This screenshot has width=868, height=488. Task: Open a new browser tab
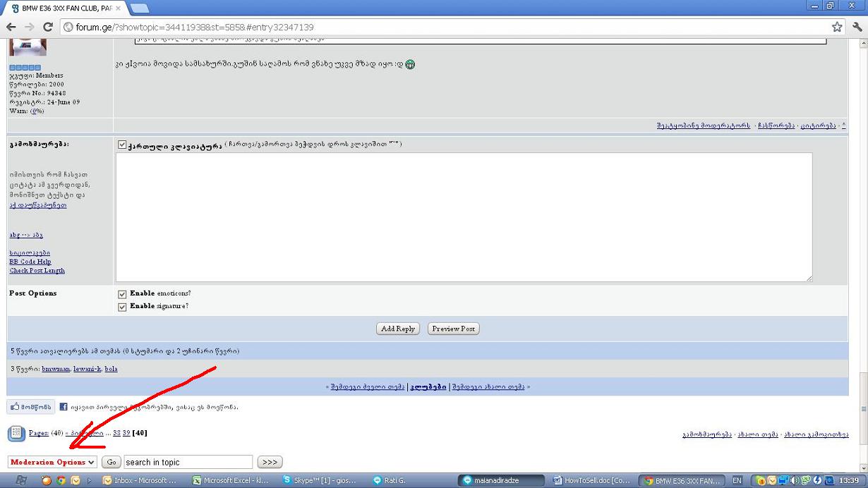(x=140, y=8)
